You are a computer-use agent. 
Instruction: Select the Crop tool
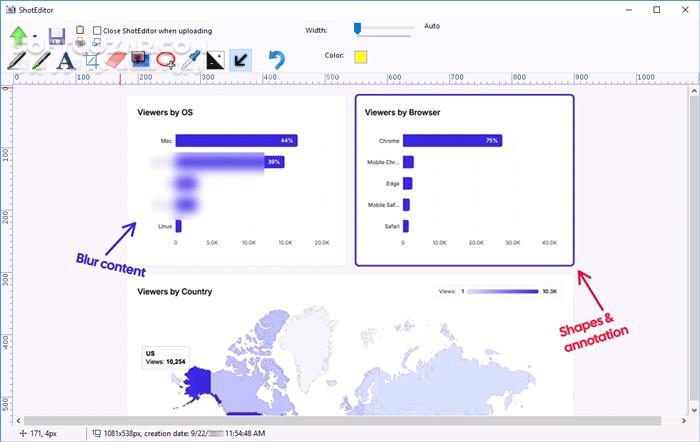(91, 60)
